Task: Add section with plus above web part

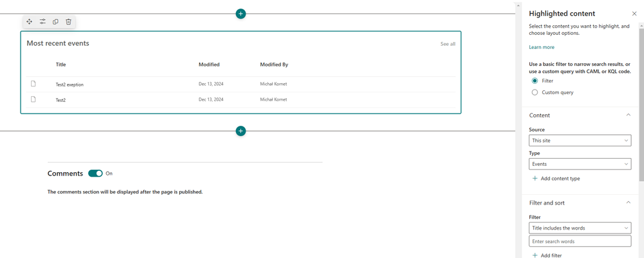Action: (240, 14)
